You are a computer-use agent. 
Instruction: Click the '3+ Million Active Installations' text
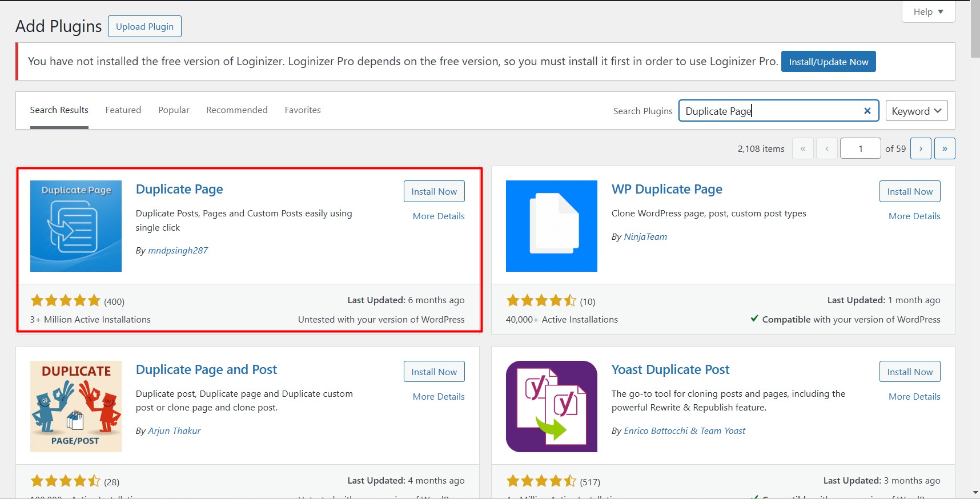tap(90, 320)
